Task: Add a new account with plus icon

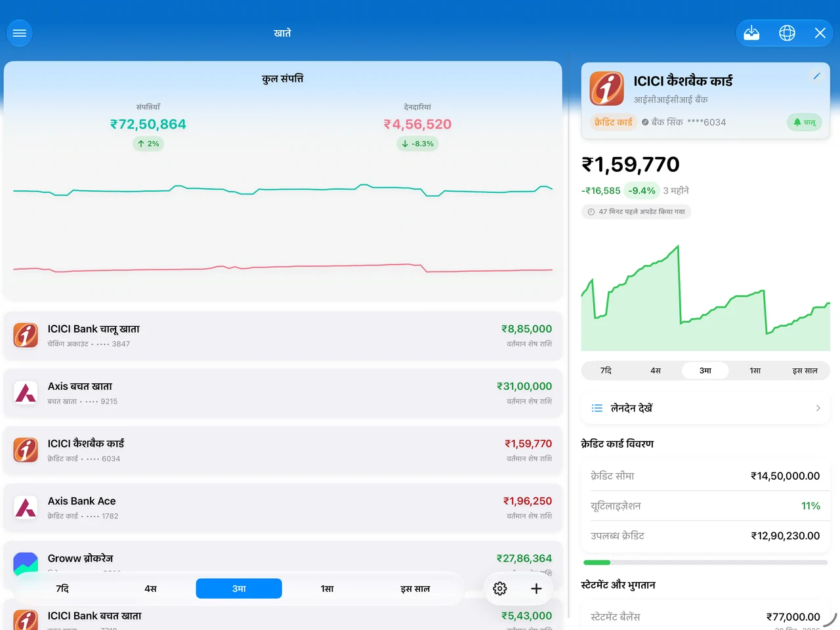Action: 536,589
